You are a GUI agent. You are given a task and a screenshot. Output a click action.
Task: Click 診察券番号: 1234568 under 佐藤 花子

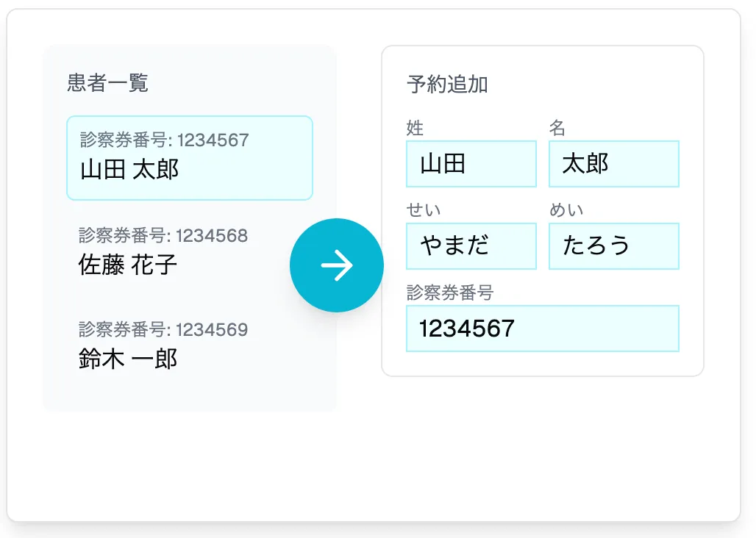[163, 236]
